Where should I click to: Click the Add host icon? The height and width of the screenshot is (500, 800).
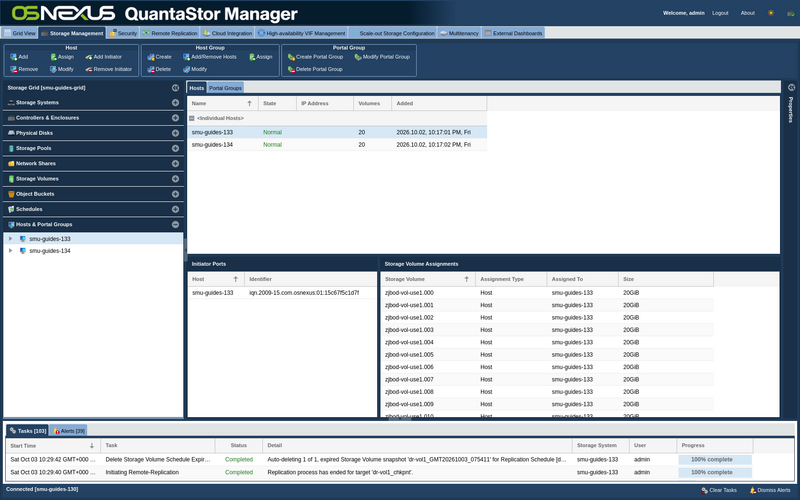click(x=13, y=57)
